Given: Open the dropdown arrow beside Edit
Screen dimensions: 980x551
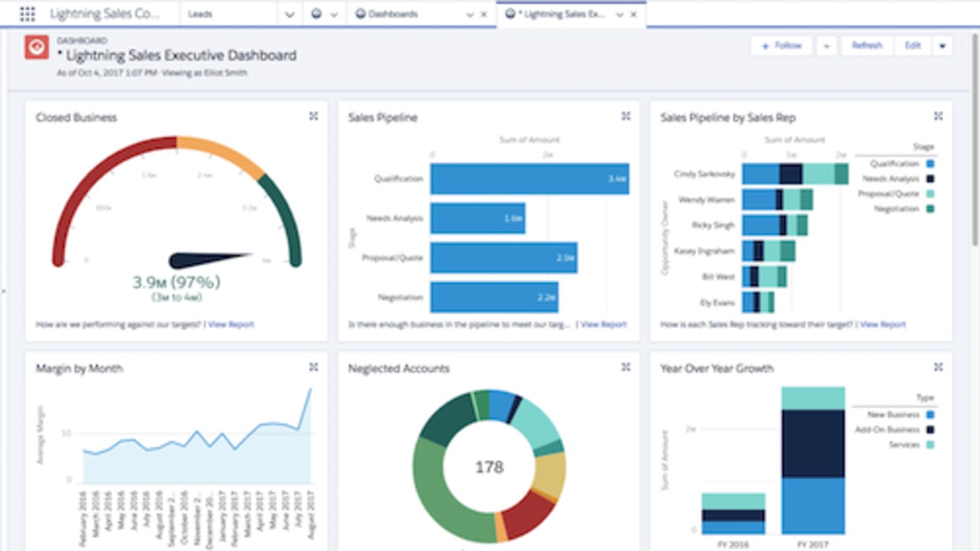Looking at the screenshot, I should pos(942,46).
